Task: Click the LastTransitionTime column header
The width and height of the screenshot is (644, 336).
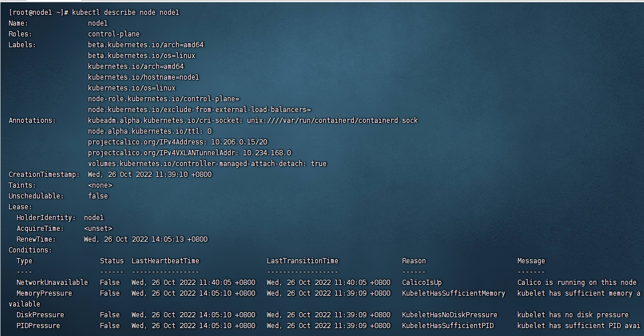Action: tap(302, 261)
